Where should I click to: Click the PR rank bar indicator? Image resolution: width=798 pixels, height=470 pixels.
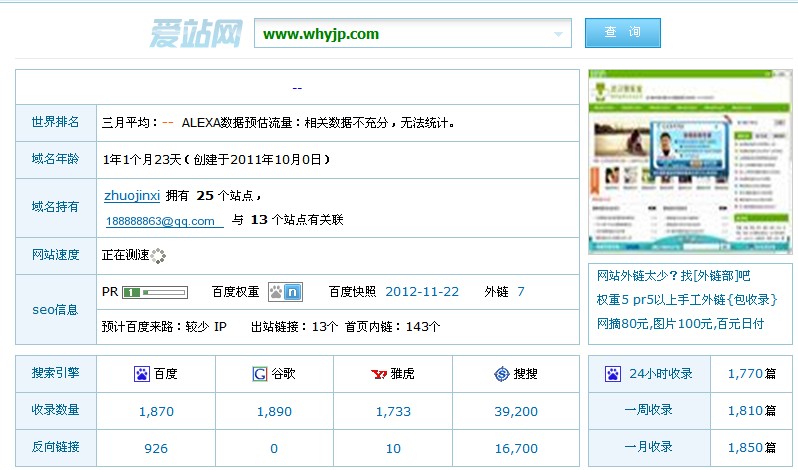[155, 292]
